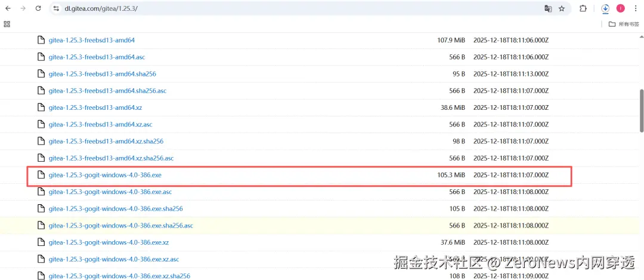Click file icon beside freebsd13-amd64.xz.sha256.asc
Viewport: 644px width, 280px height.
[x=41, y=158]
